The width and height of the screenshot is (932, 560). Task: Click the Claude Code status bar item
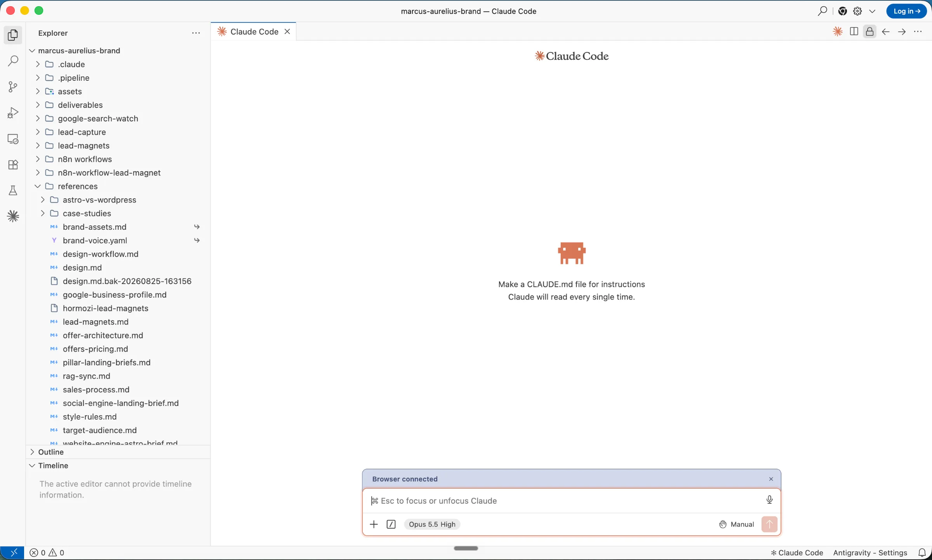[797, 552]
